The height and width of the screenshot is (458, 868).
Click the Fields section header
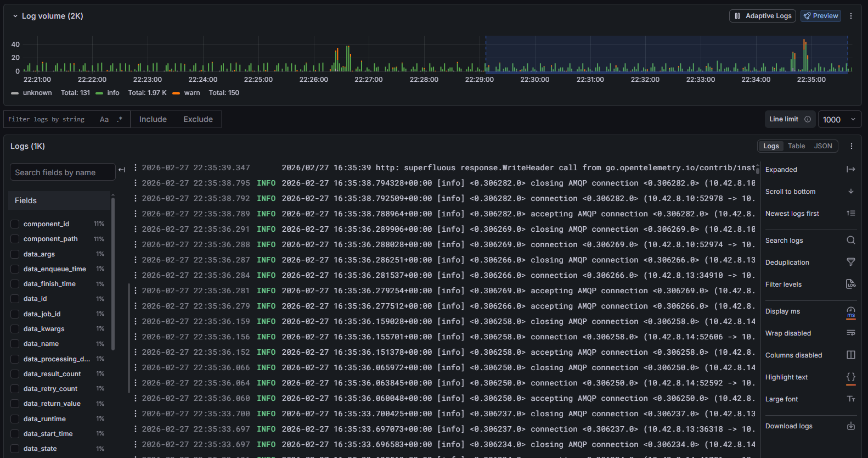[59, 200]
